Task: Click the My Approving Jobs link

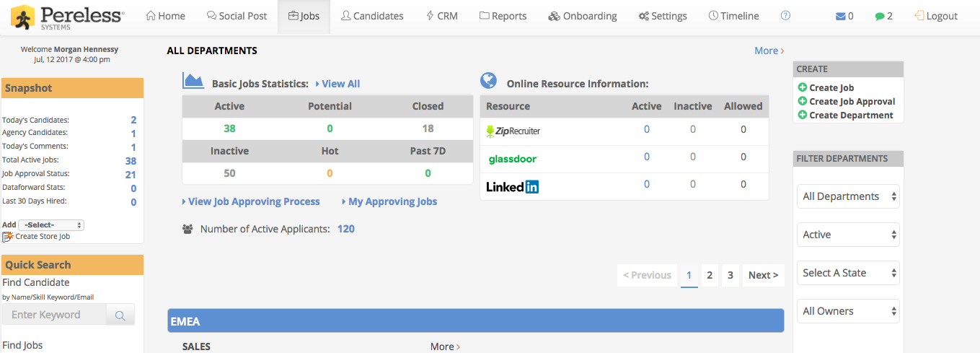Action: coord(392,201)
